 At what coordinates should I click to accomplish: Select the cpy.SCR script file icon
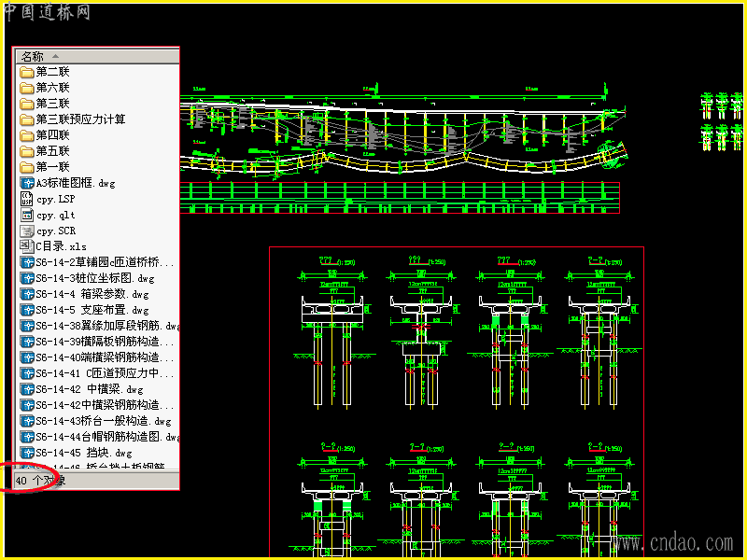27,231
